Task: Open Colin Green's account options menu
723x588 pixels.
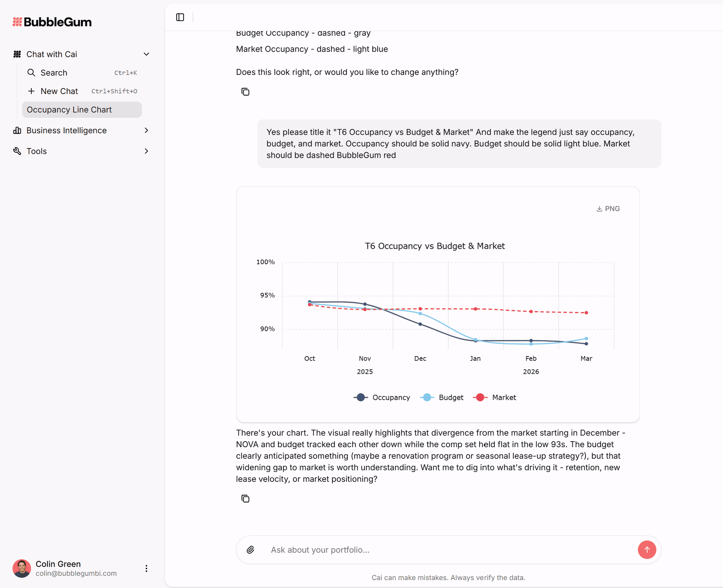Action: (x=146, y=568)
